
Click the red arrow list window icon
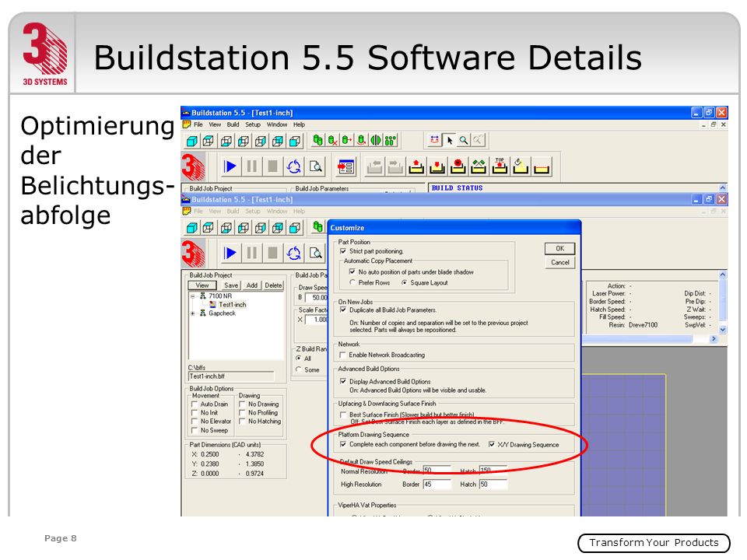coord(345,166)
